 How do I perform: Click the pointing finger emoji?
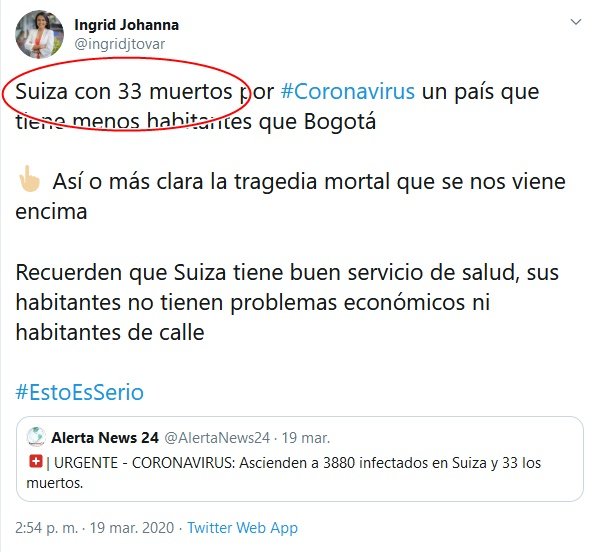click(x=29, y=179)
